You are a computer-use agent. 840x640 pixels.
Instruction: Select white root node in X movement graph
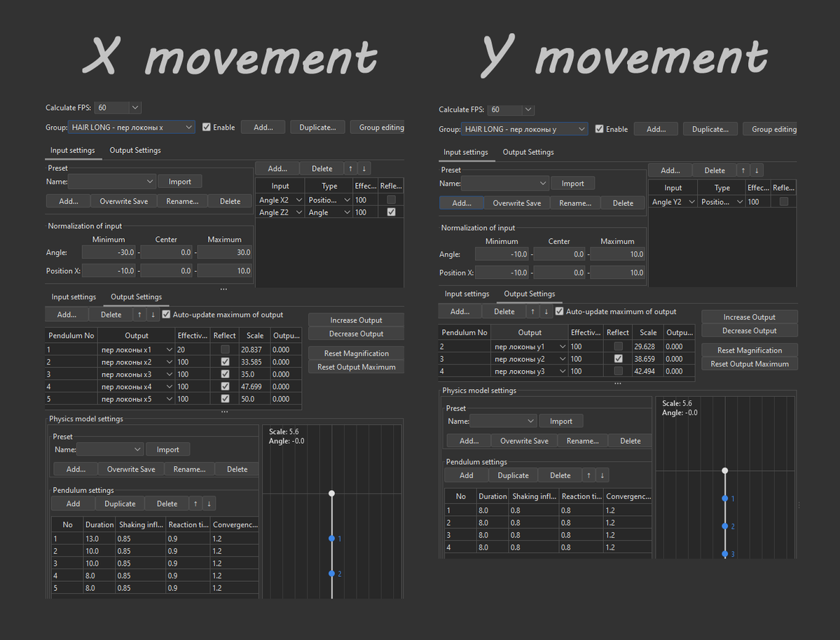[331, 493]
